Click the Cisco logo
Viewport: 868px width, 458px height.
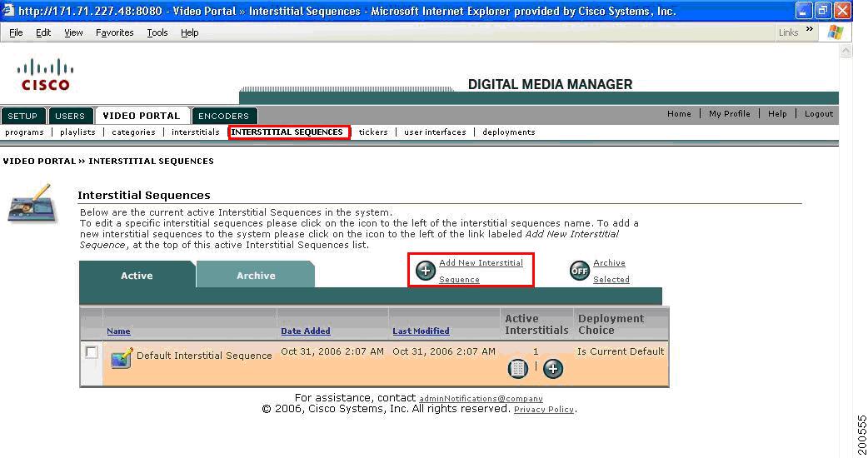click(45, 75)
